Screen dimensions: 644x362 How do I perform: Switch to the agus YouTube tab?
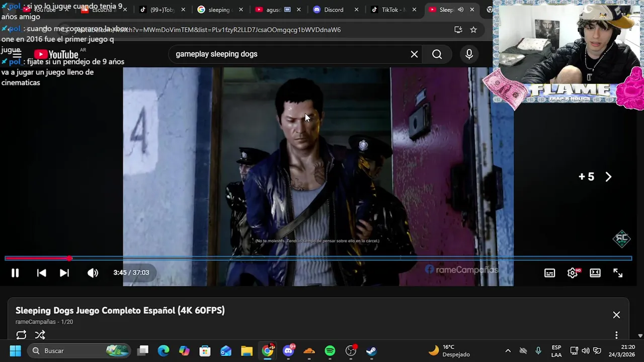[x=277, y=10]
